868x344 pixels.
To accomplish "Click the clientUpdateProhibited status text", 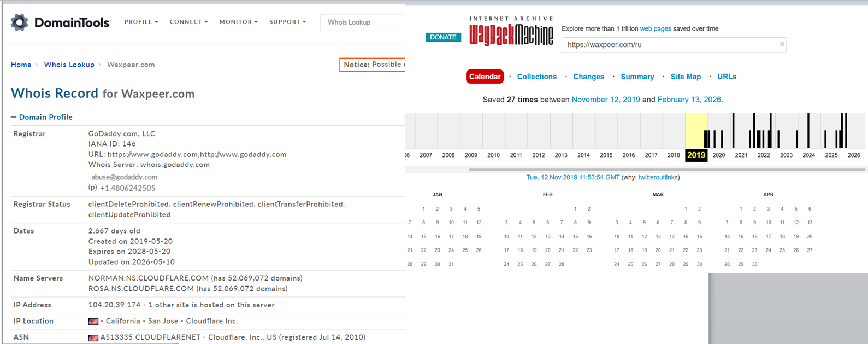I will 129,215.
